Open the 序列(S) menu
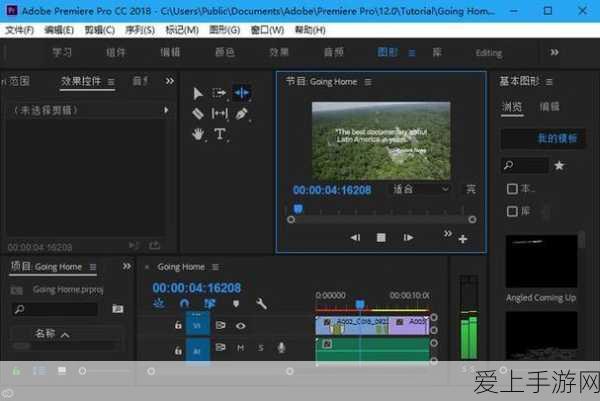The height and width of the screenshot is (401, 600). click(x=140, y=30)
